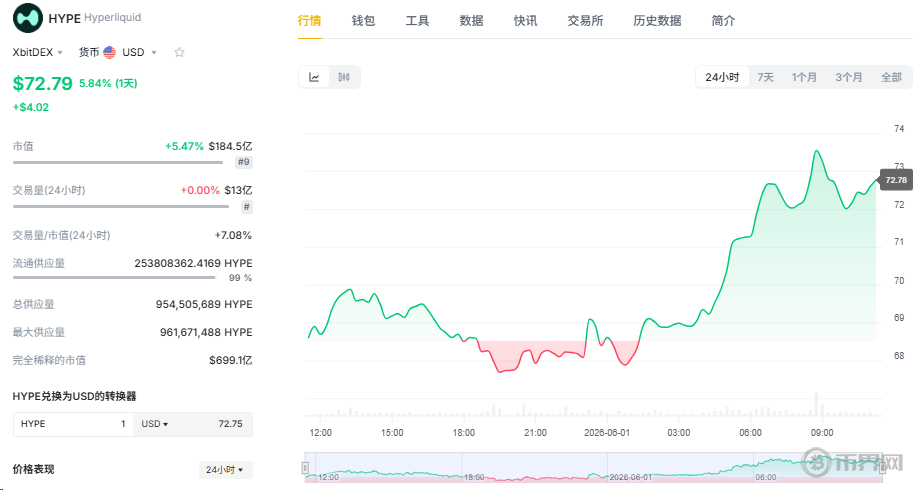Screen dimensions: 914x490
Task: Add HYPE to favorites with star icon
Action: point(180,52)
